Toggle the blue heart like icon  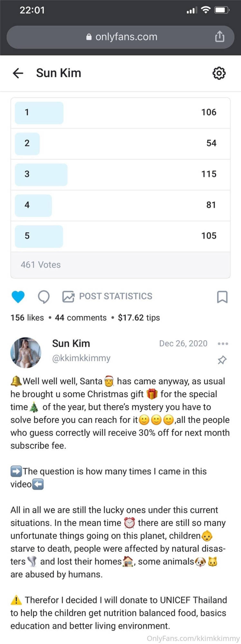(x=18, y=297)
